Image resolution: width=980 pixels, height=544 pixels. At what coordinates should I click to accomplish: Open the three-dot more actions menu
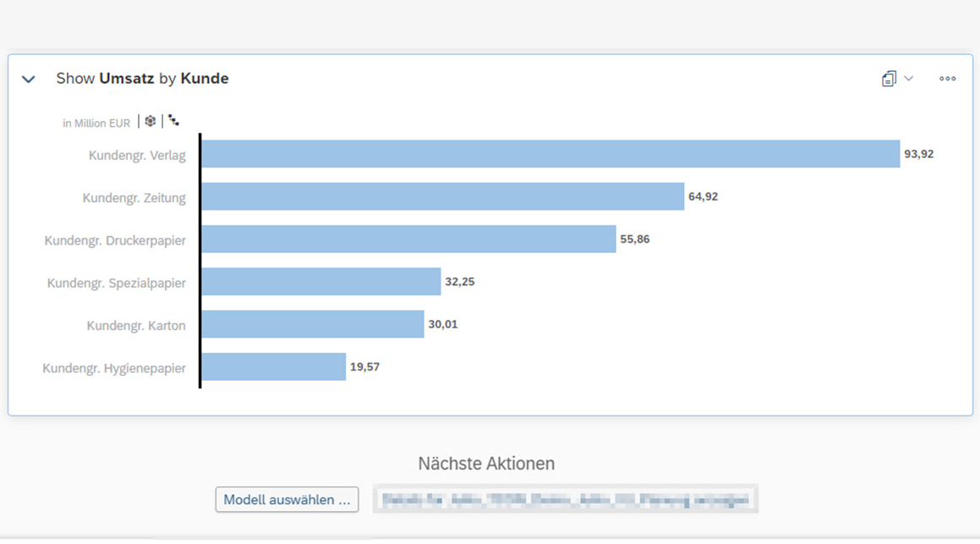tap(948, 79)
